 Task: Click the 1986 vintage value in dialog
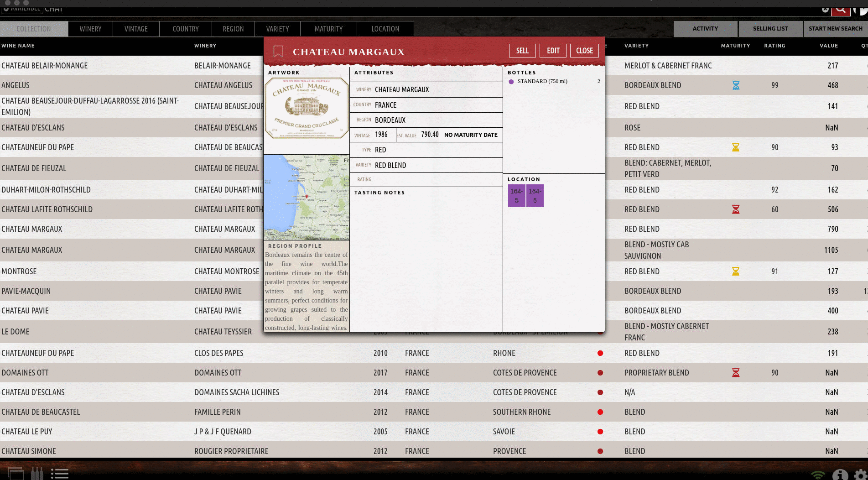coord(381,135)
